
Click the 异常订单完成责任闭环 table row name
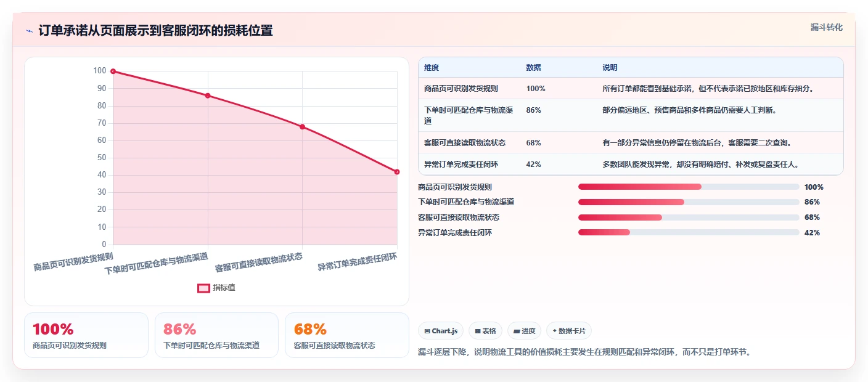[x=461, y=165]
